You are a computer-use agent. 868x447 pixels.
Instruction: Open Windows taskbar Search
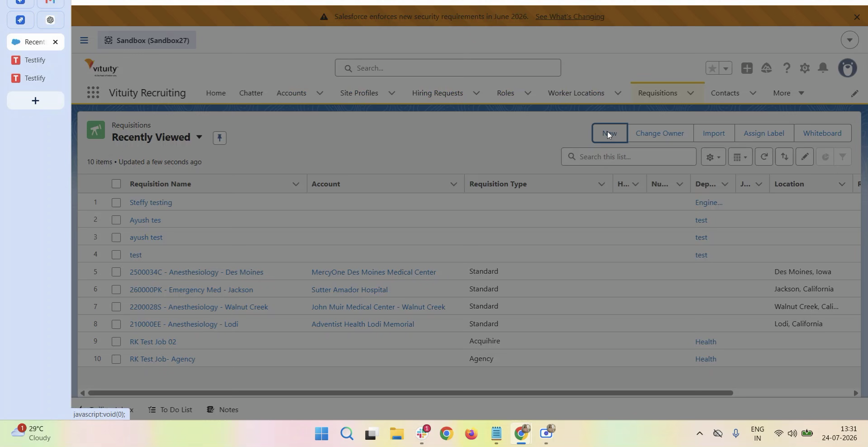[347, 434]
